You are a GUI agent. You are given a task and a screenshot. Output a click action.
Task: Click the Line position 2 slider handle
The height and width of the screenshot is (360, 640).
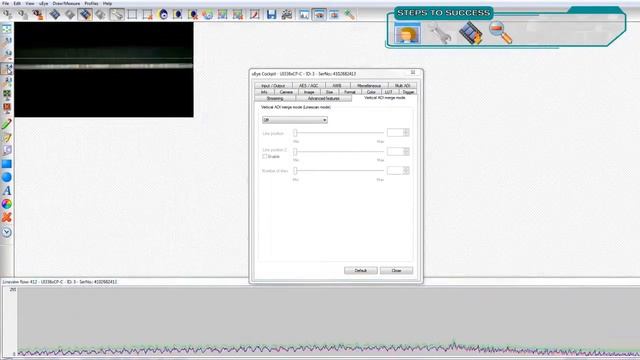coord(295,151)
